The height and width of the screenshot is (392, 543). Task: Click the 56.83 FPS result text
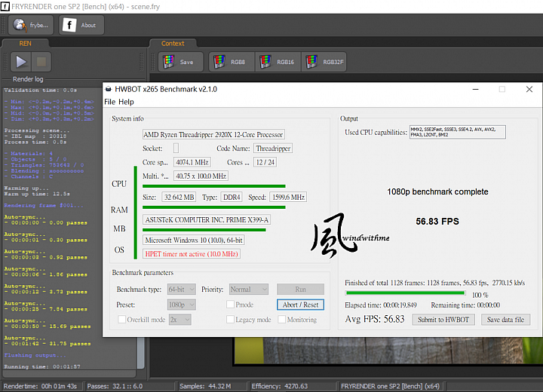coord(437,222)
